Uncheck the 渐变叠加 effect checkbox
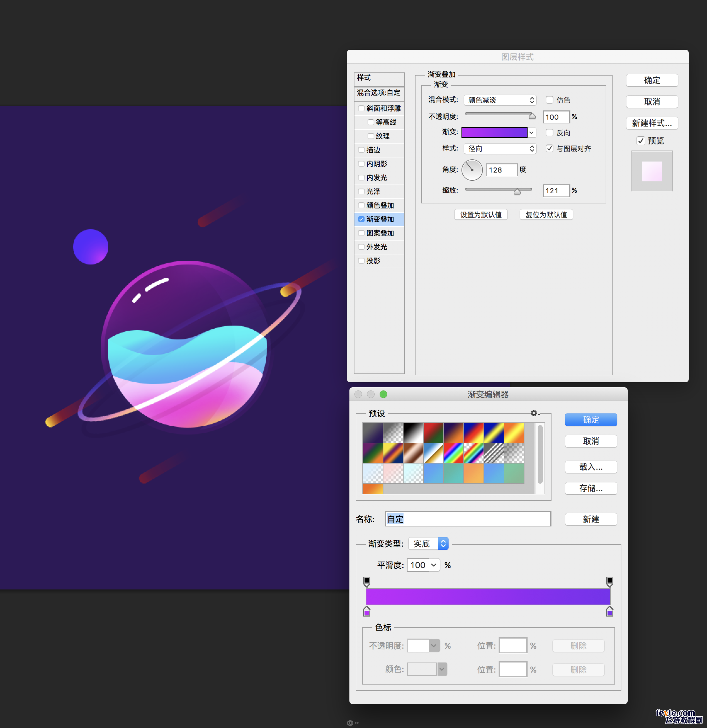The image size is (707, 728). click(x=361, y=219)
